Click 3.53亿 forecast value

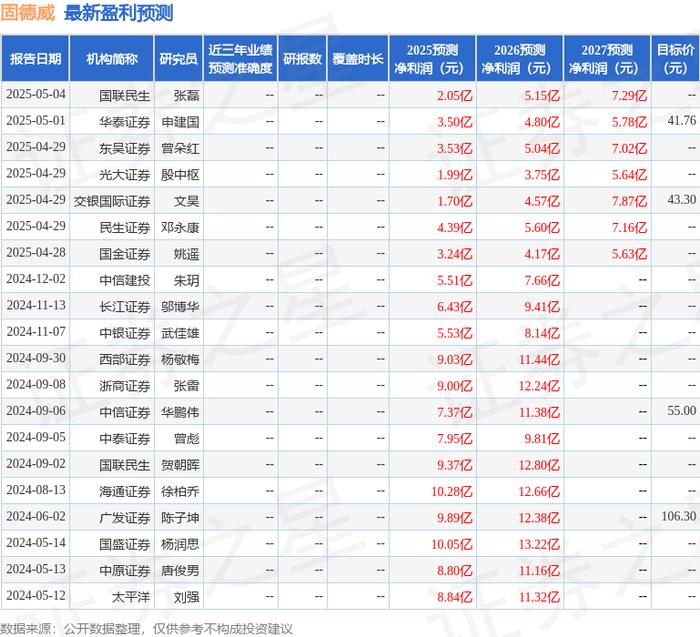coord(454,148)
